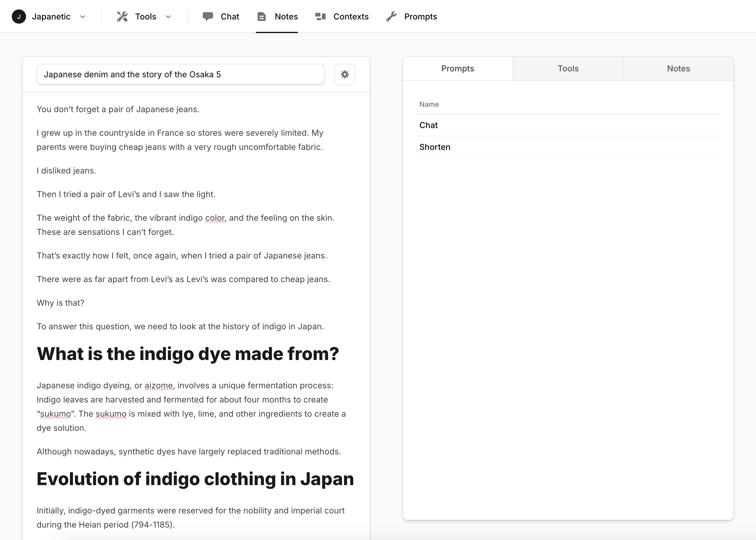Viewport: 756px width, 540px height.
Task: Click the settings gear icon on note
Action: click(344, 74)
